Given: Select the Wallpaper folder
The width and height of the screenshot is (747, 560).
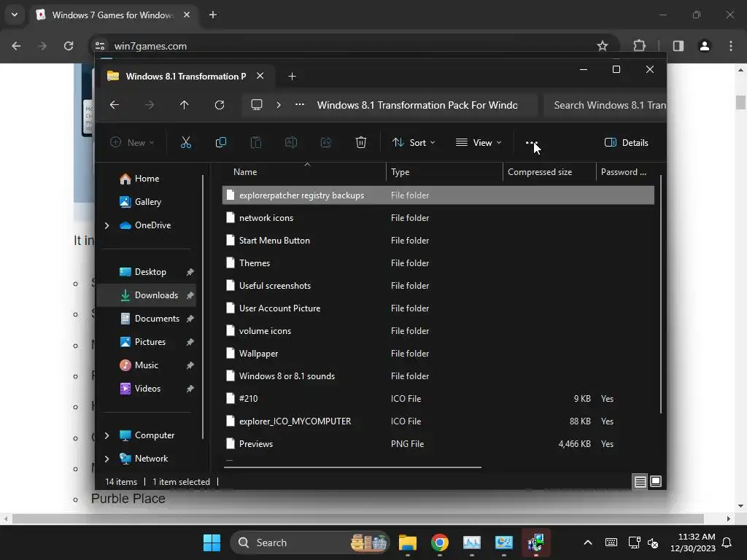Looking at the screenshot, I should click(x=438, y=354).
